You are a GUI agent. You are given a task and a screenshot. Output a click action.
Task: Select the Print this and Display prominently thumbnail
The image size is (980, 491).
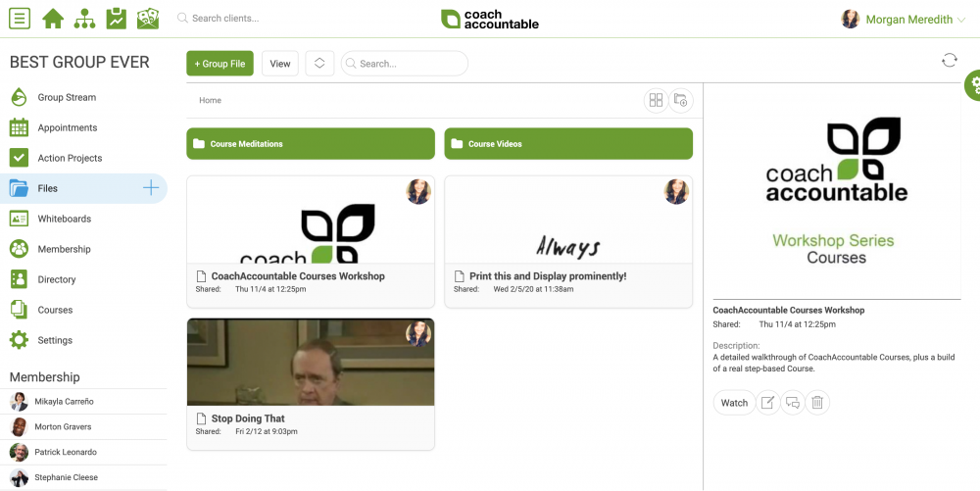pyautogui.click(x=568, y=220)
